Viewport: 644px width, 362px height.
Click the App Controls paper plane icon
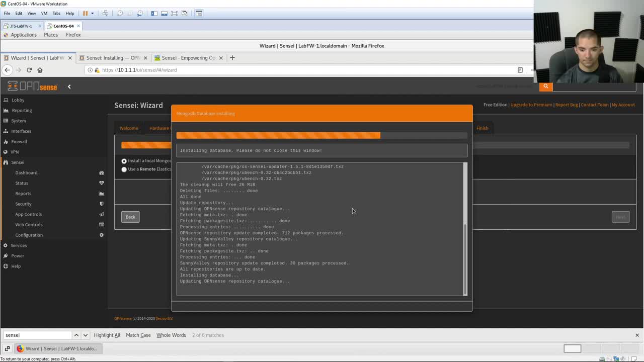coord(101,214)
